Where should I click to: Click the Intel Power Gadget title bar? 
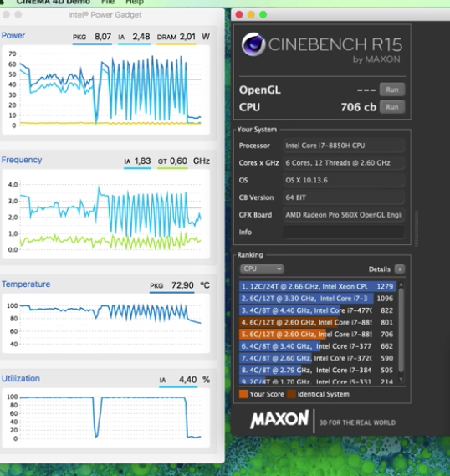112,14
